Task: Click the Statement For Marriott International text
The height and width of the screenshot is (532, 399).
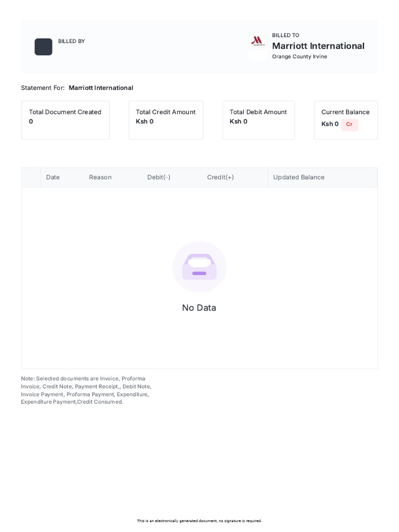Action: [77, 88]
